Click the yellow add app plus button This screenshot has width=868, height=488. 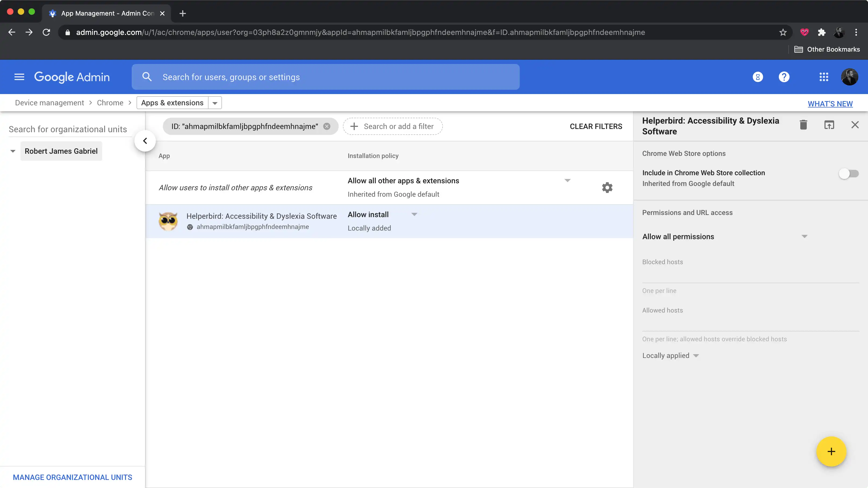pyautogui.click(x=831, y=451)
